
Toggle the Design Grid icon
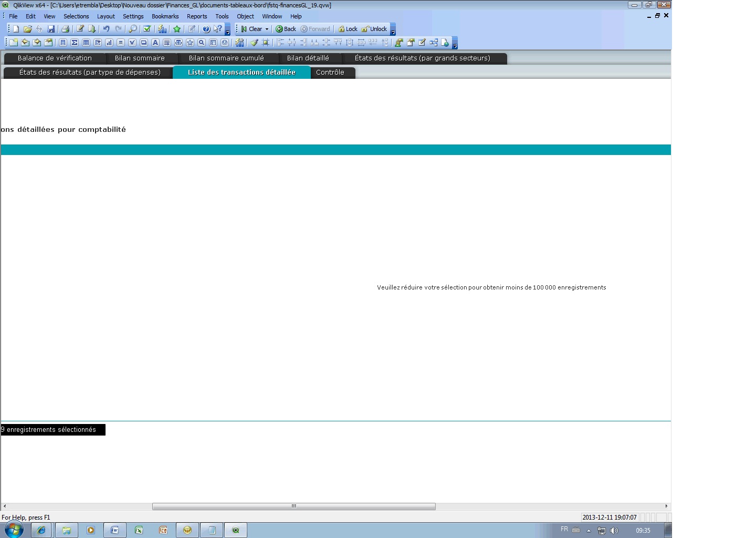[x=266, y=43]
